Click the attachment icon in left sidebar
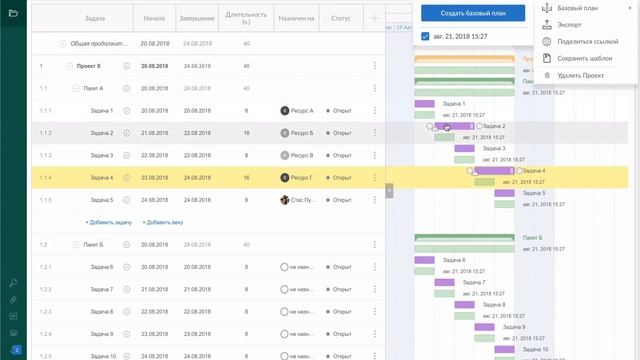This screenshot has width=640, height=360. click(13, 300)
